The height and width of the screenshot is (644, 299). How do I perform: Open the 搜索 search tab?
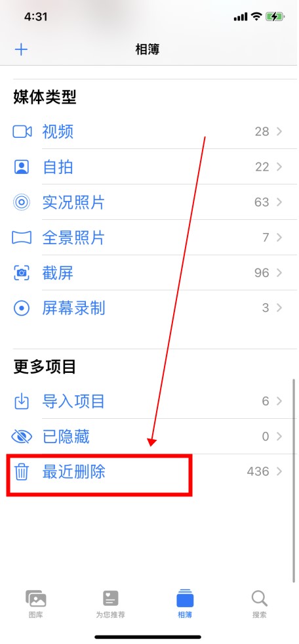259,604
